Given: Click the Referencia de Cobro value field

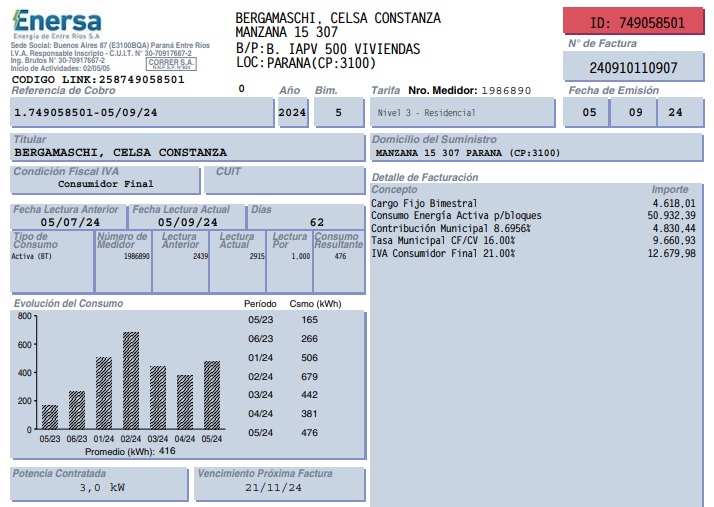Looking at the screenshot, I should pos(140,113).
